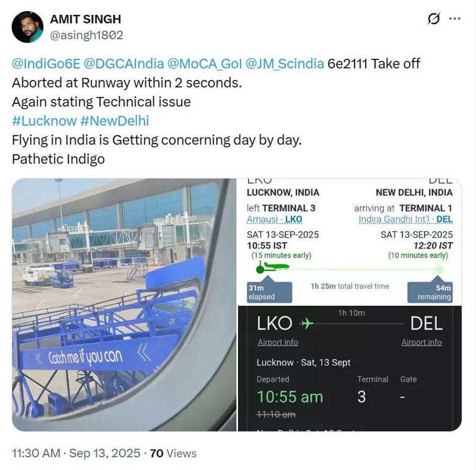Open the @asingh1802 handle link
Screen dimensions: 476x470
pos(87,35)
